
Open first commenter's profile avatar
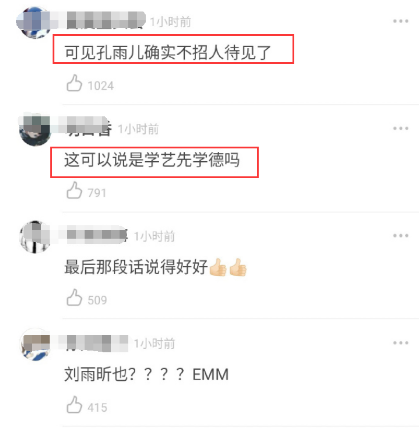pos(33,22)
